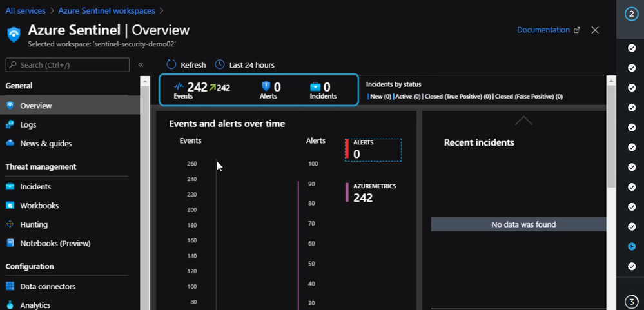The width and height of the screenshot is (644, 310).
Task: Click the Azure Sentinel shield logo in header
Action: (x=14, y=35)
